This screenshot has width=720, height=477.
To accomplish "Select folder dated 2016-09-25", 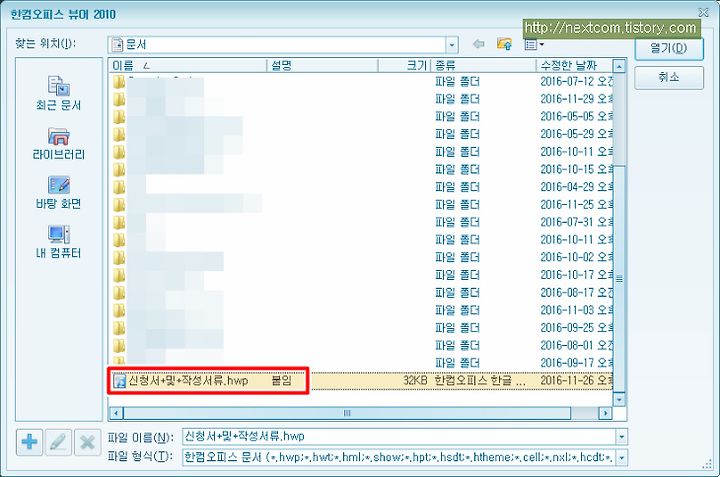I will tap(361, 328).
